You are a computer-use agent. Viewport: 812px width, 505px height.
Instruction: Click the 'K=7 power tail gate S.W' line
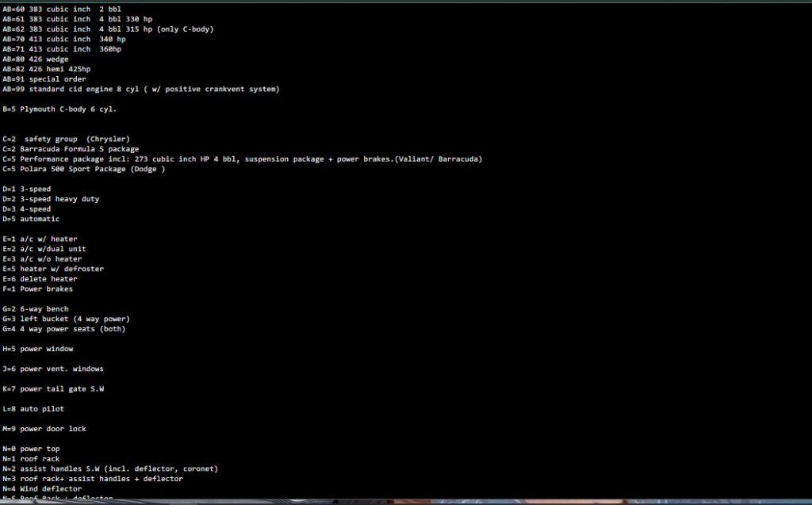[x=53, y=389]
